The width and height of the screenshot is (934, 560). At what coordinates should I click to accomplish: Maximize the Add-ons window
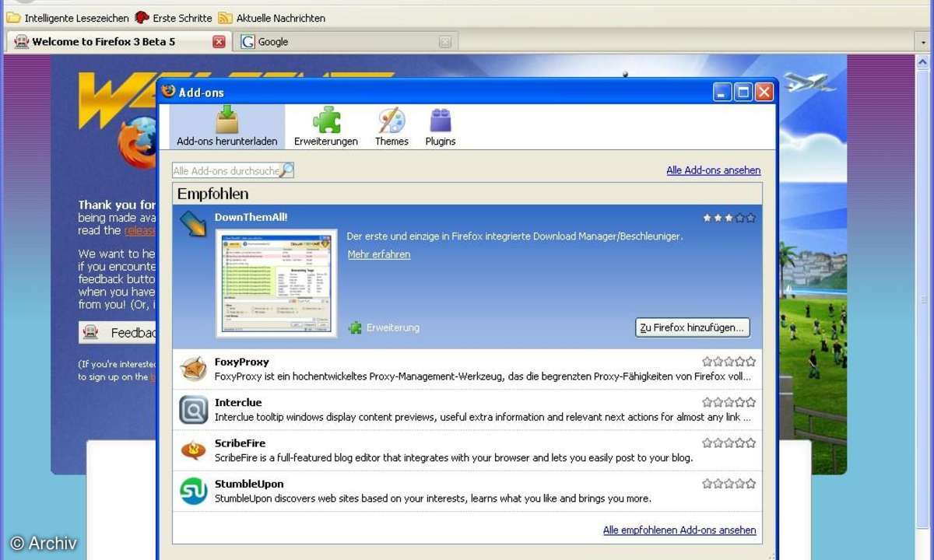point(743,93)
